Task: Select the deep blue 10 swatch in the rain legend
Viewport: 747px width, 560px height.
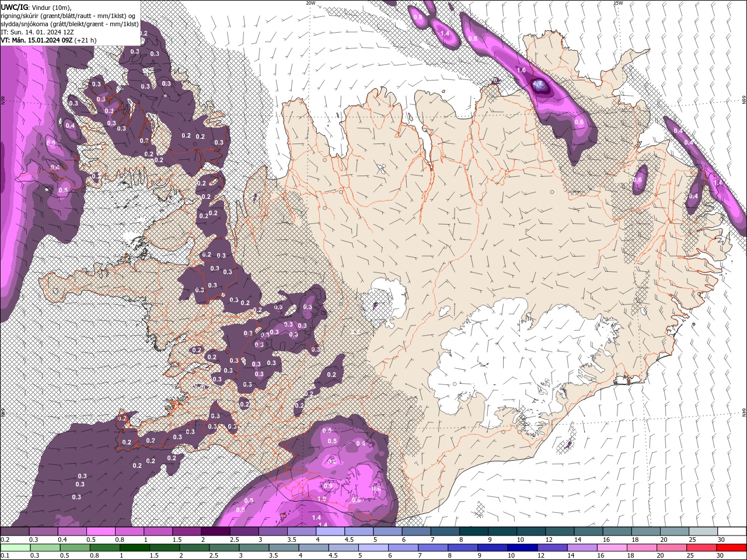Action: coord(522,548)
